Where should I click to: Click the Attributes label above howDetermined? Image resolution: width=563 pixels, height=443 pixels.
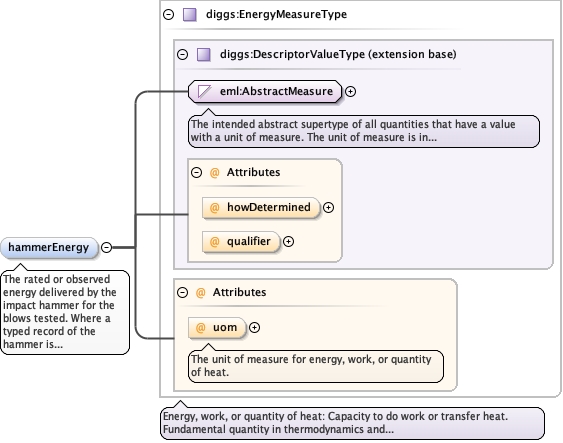coord(253,172)
